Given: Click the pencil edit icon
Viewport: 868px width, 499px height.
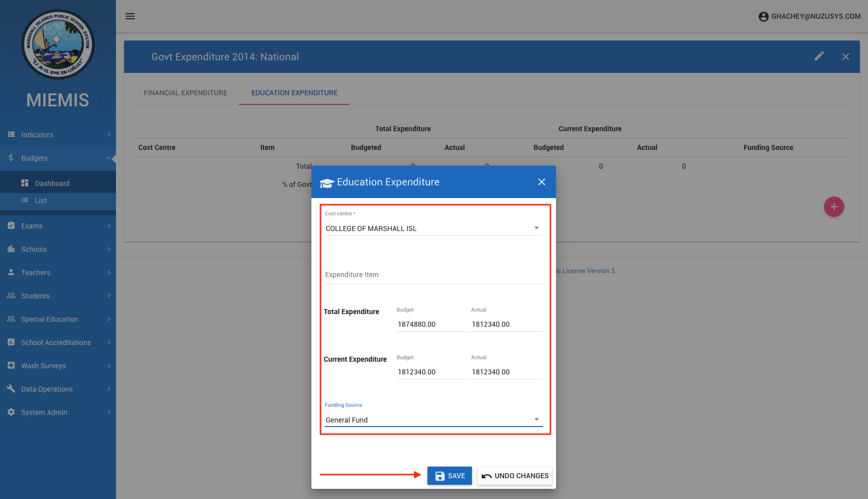Looking at the screenshot, I should [819, 56].
